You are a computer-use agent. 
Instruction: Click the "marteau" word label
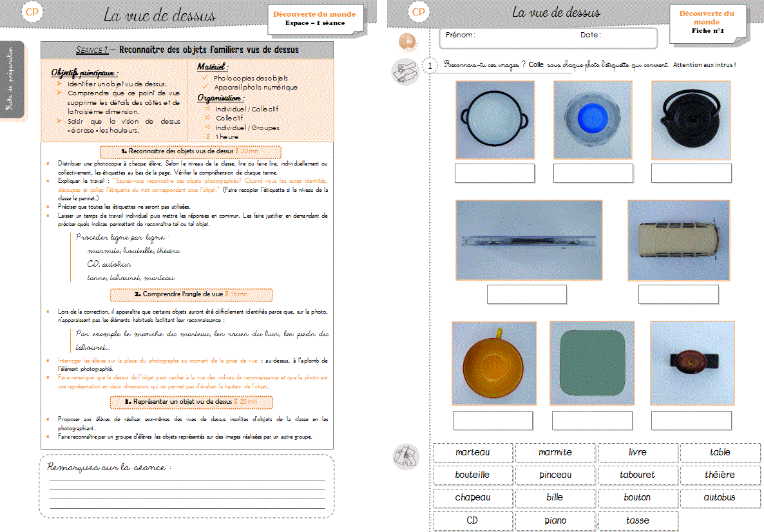click(x=473, y=452)
